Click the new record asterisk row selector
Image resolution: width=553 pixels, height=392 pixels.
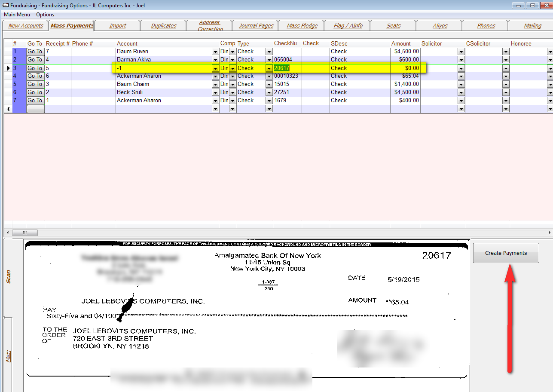pos(8,109)
